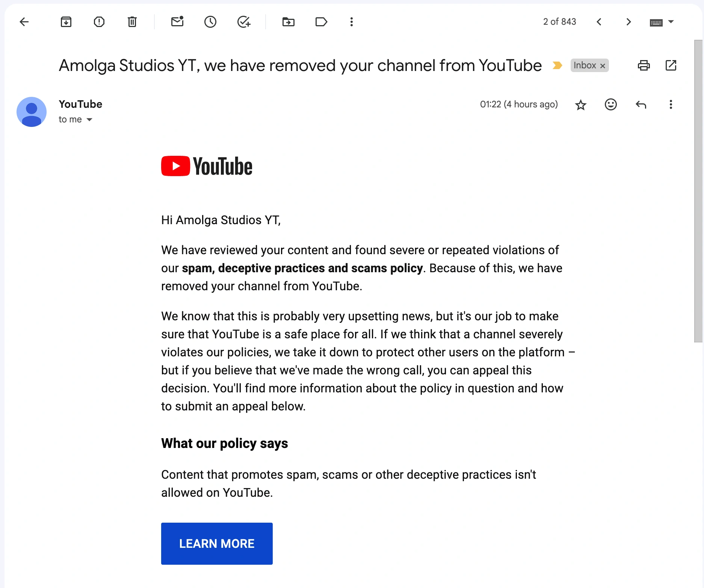This screenshot has width=704, height=588.
Task: Remove the Inbox label
Action: pyautogui.click(x=603, y=65)
